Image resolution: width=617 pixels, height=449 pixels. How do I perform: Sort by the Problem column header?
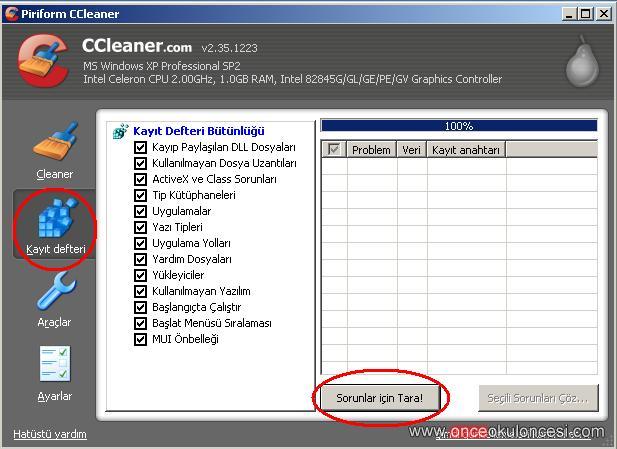coord(371,150)
